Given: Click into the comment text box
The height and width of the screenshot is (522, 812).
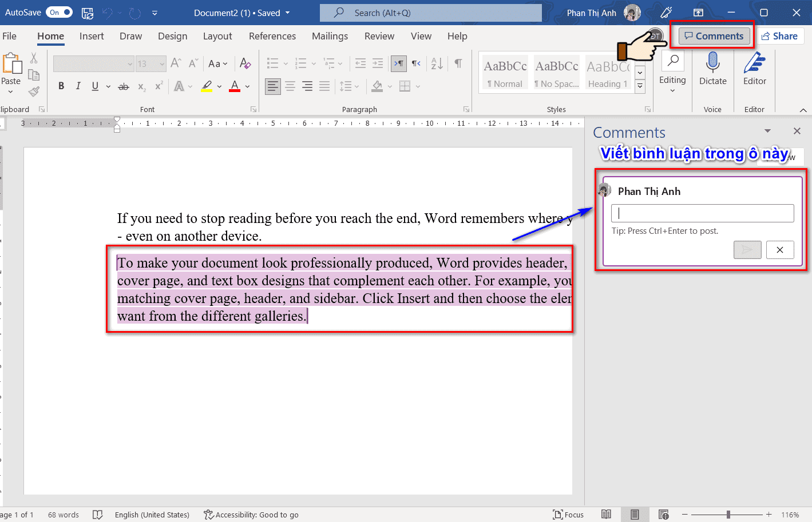Looking at the screenshot, I should coord(703,213).
